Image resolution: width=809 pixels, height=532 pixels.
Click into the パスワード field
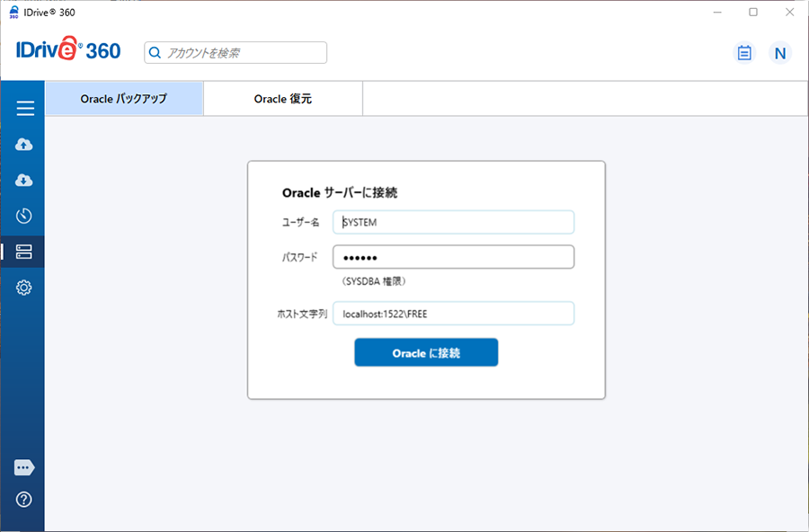(453, 257)
